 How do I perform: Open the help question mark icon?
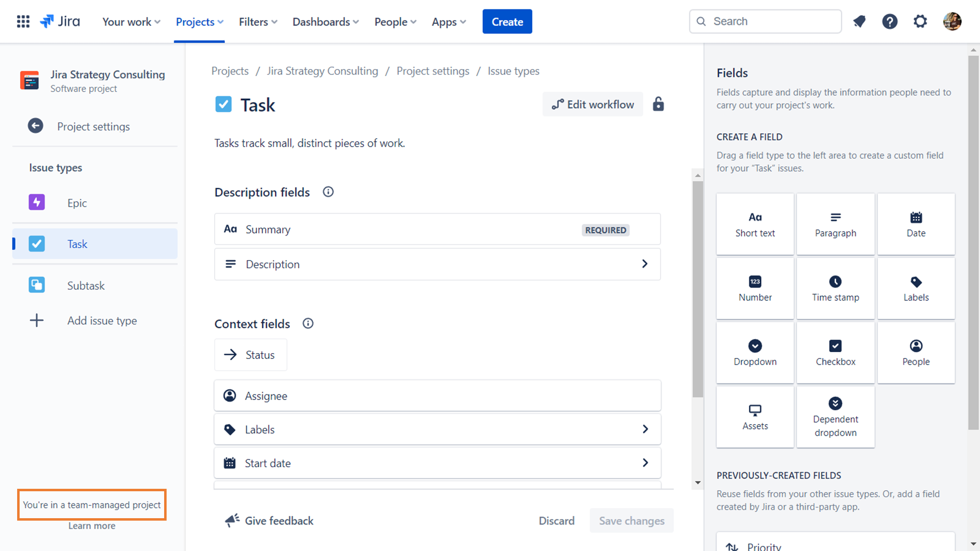[890, 22]
